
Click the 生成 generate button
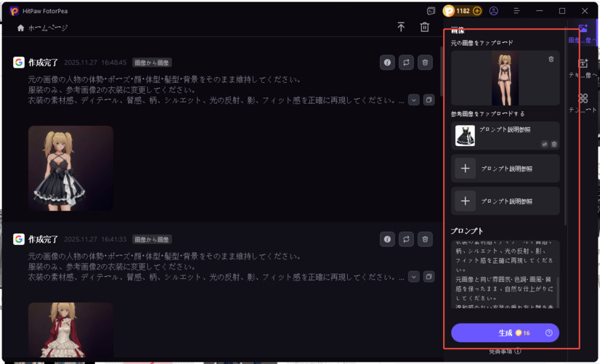[505, 333]
